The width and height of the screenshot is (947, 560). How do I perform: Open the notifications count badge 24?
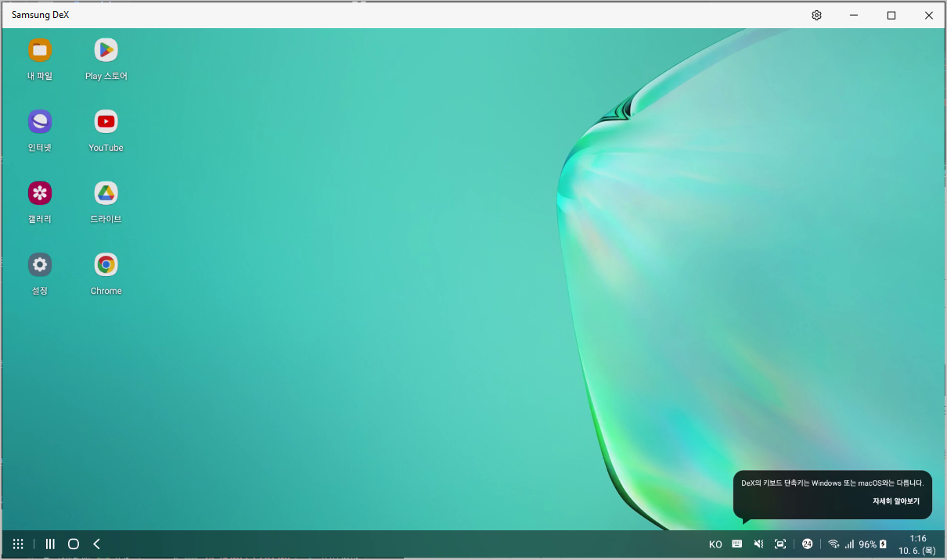808,544
